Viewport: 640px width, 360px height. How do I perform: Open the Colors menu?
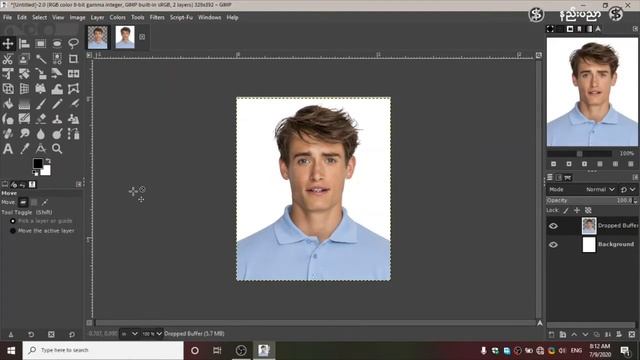[x=118, y=18]
